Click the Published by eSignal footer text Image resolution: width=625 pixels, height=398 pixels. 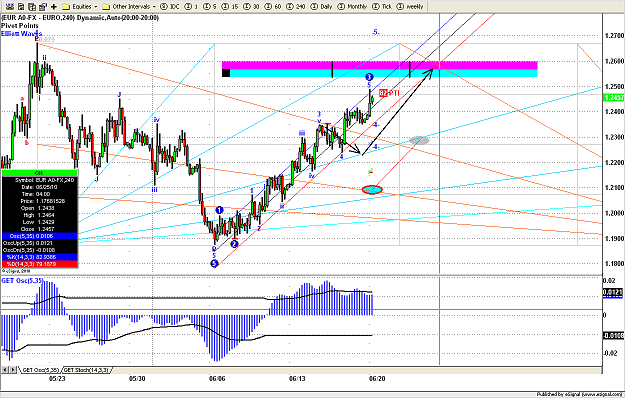click(580, 394)
